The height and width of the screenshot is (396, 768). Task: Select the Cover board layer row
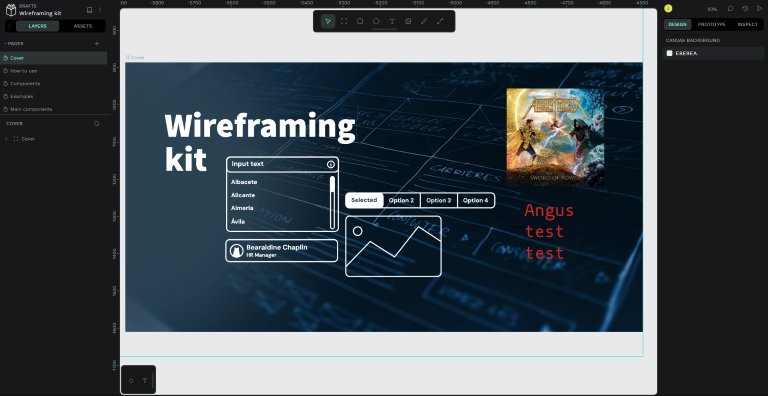pyautogui.click(x=54, y=139)
